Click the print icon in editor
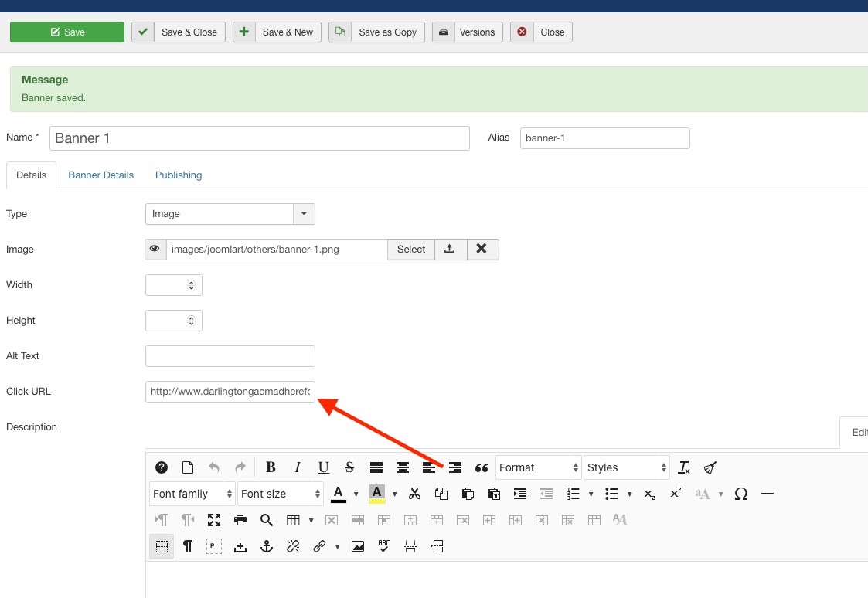The width and height of the screenshot is (868, 598). click(240, 520)
